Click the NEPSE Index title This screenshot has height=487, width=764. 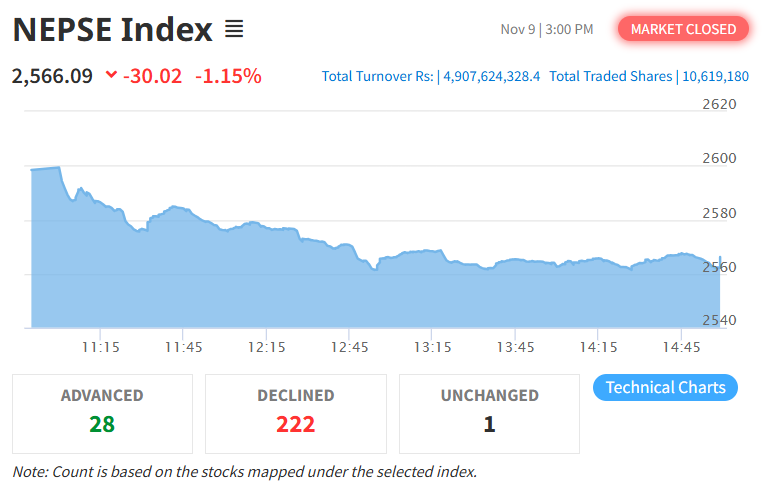tap(113, 29)
